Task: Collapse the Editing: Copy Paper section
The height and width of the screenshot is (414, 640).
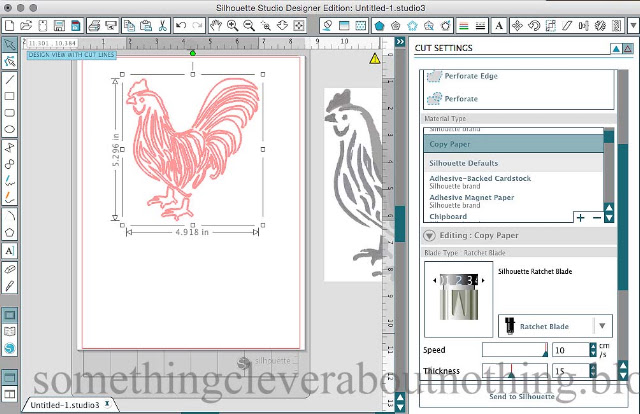Action: (x=429, y=236)
